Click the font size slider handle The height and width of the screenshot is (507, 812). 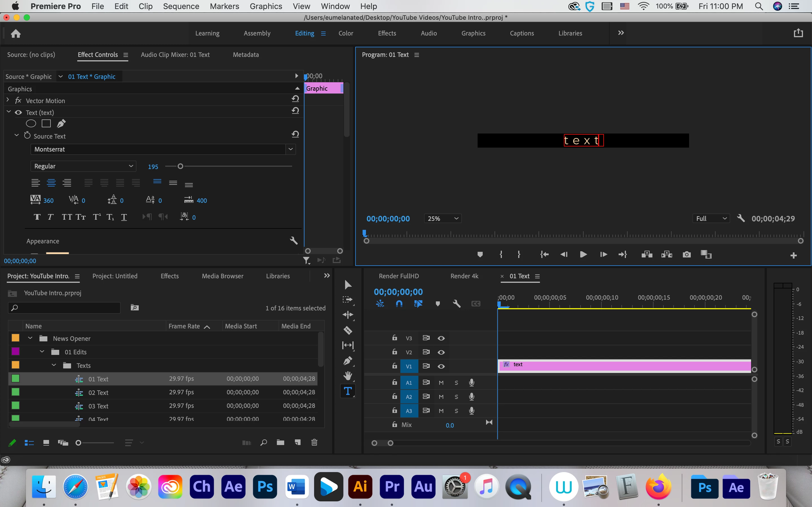[180, 166]
